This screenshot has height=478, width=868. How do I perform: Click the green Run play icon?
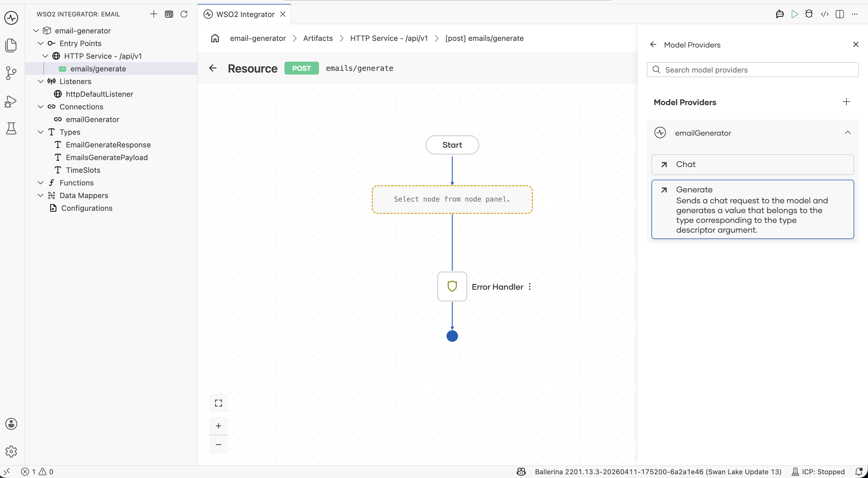(794, 14)
